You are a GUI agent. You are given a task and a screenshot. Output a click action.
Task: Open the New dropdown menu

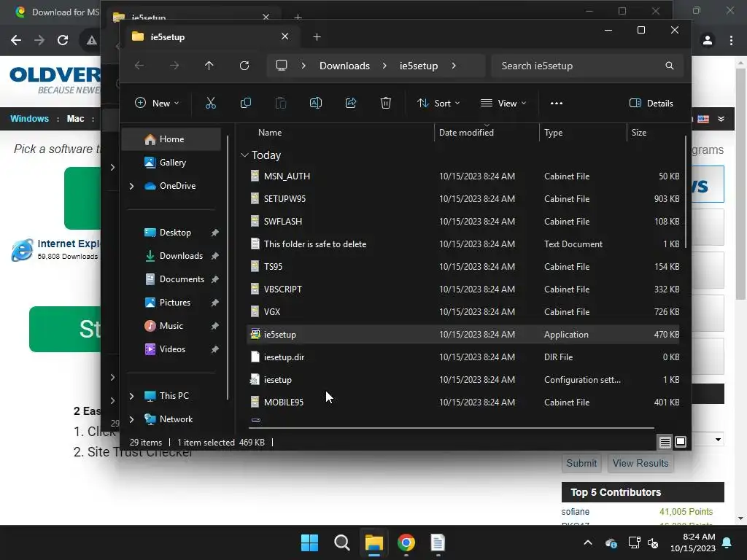(158, 103)
